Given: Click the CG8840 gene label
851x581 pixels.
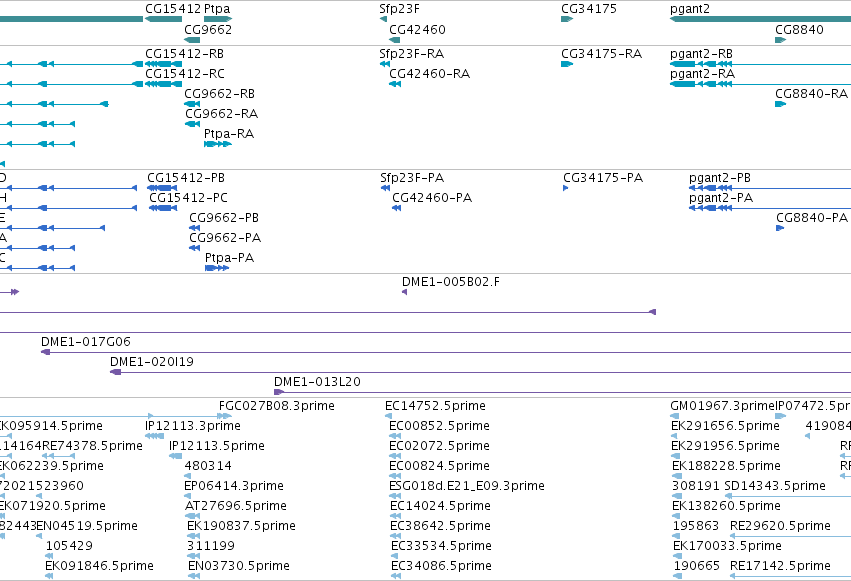Looking at the screenshot, I should tap(799, 30).
